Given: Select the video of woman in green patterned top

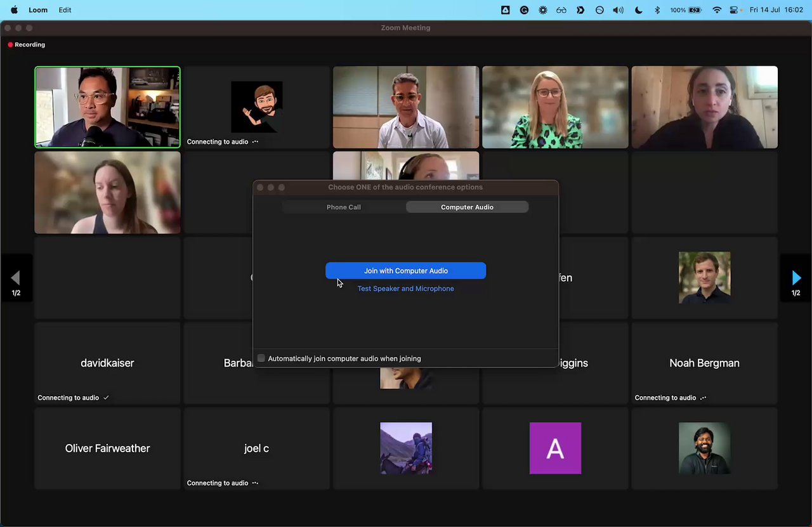Looking at the screenshot, I should [555, 107].
